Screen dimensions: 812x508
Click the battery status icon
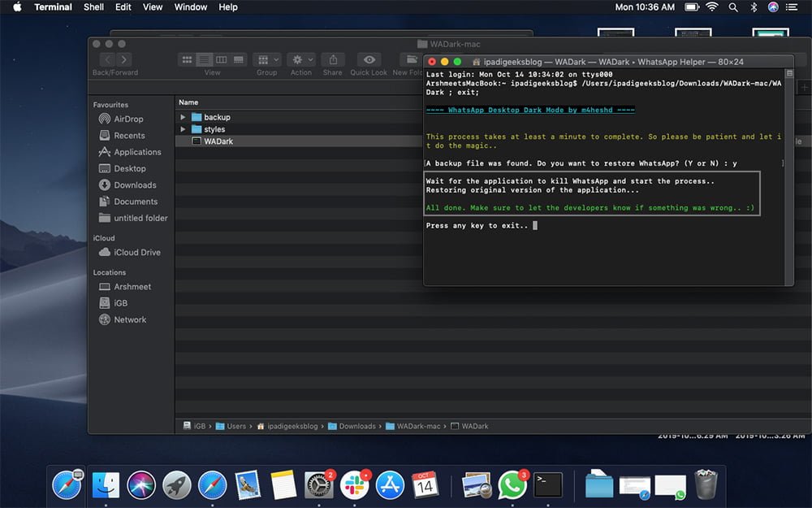(x=692, y=7)
